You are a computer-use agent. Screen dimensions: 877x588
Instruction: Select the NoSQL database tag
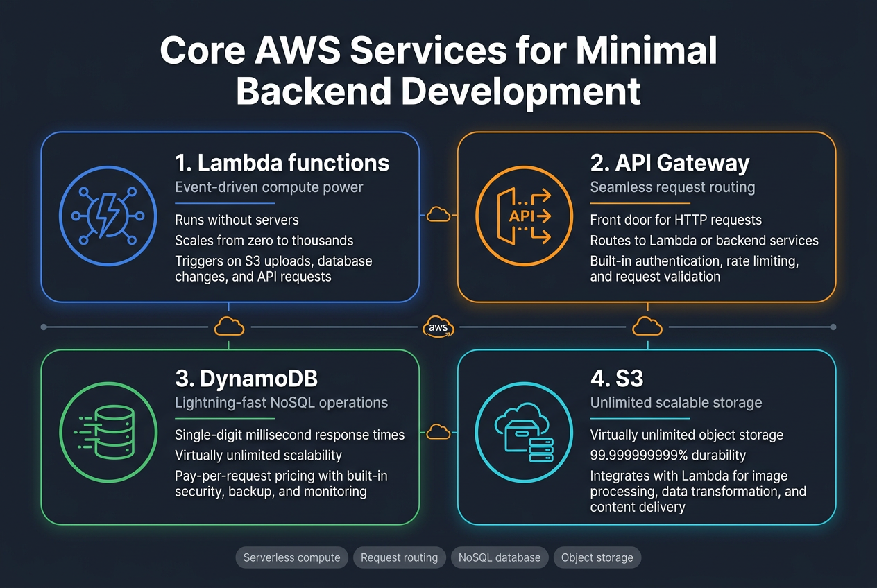500,557
